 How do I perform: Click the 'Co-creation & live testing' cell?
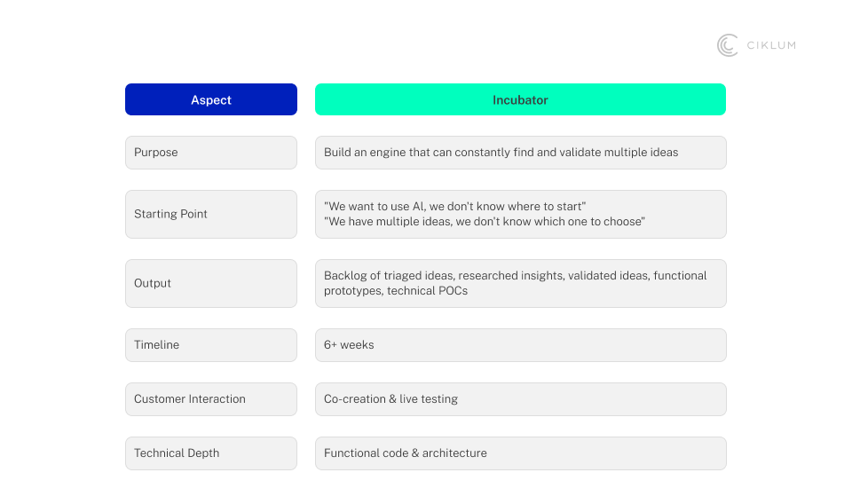(390, 399)
